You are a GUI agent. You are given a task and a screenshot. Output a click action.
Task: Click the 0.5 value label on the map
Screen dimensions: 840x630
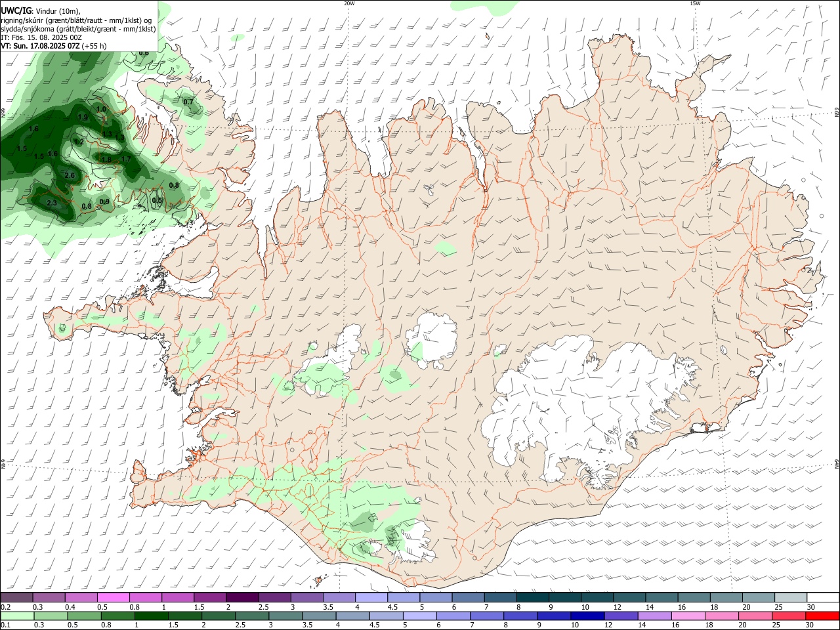[x=157, y=200]
